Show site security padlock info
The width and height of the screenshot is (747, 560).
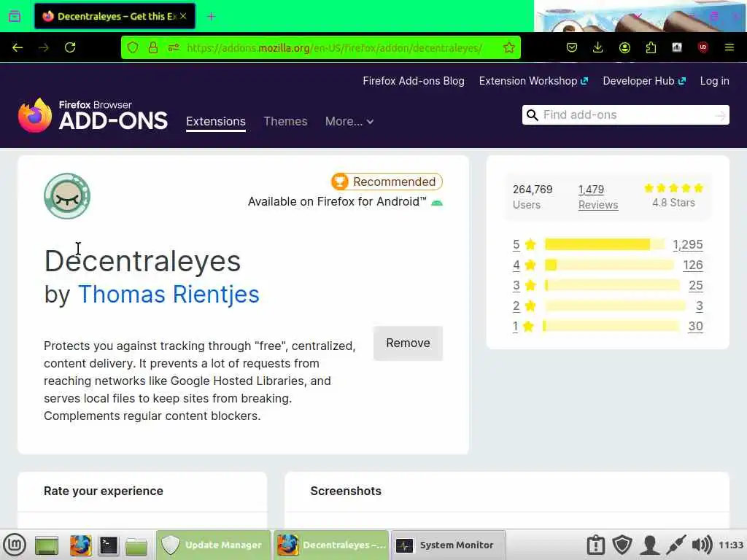coord(153,47)
